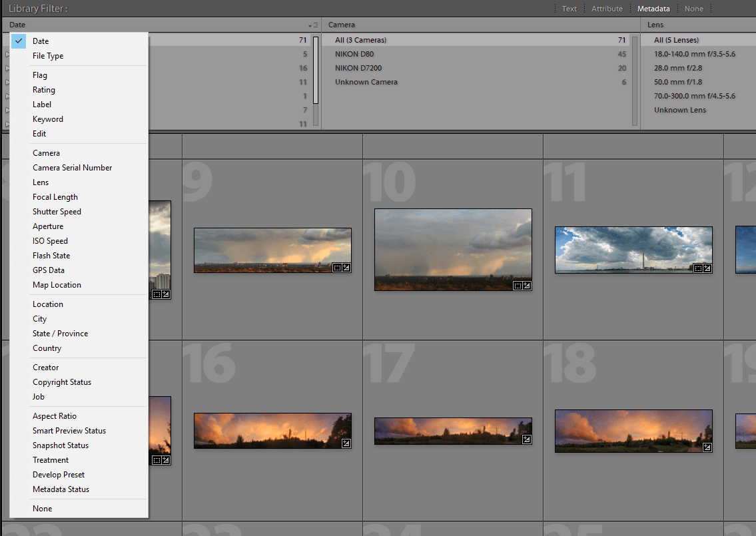This screenshot has width=756, height=536.
Task: Filter by 18.0-140.0 mm f/3.5-5.6 lens
Action: (x=699, y=54)
